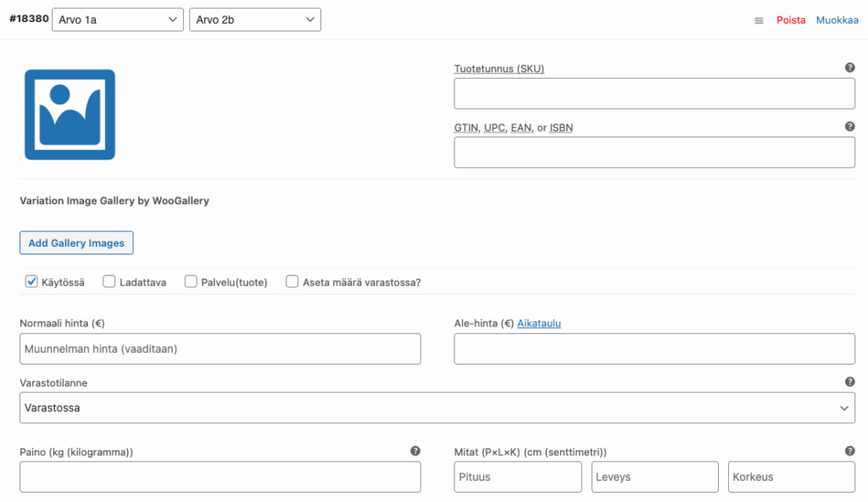The width and height of the screenshot is (868, 502).
Task: Open the Aikataulu schedule link
Action: coord(539,323)
